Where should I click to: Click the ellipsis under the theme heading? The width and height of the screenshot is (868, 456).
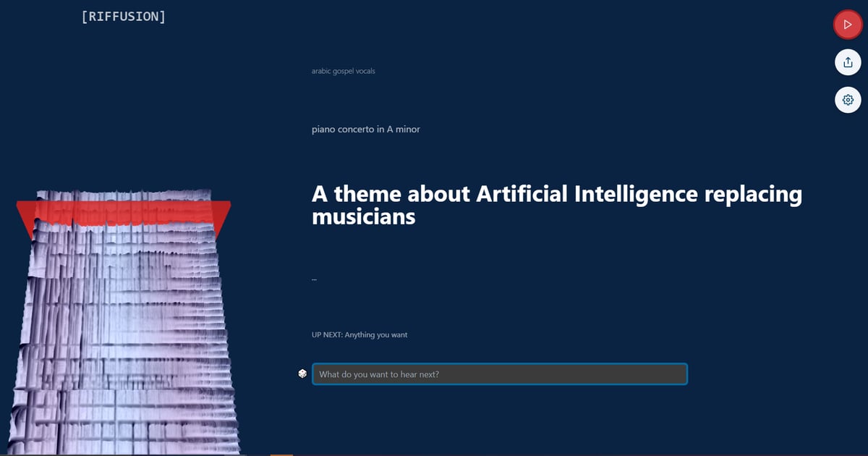tap(313, 277)
